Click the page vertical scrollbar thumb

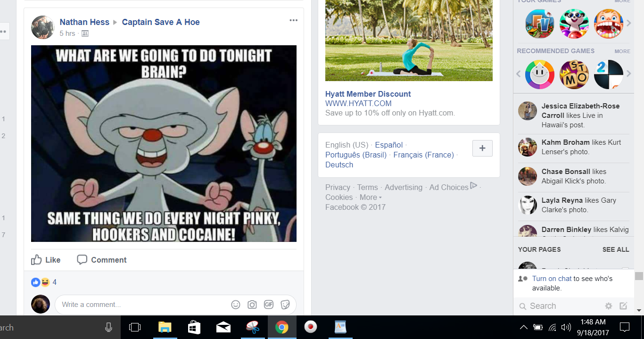[639, 276]
